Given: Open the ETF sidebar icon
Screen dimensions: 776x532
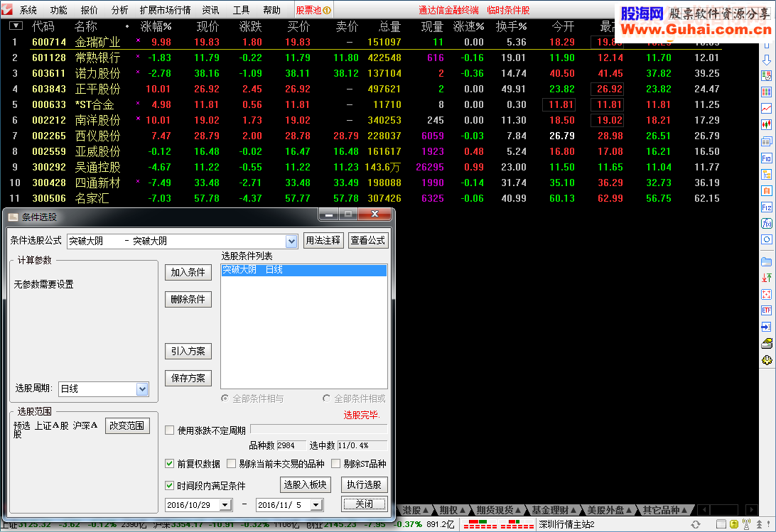Looking at the screenshot, I should (x=767, y=310).
